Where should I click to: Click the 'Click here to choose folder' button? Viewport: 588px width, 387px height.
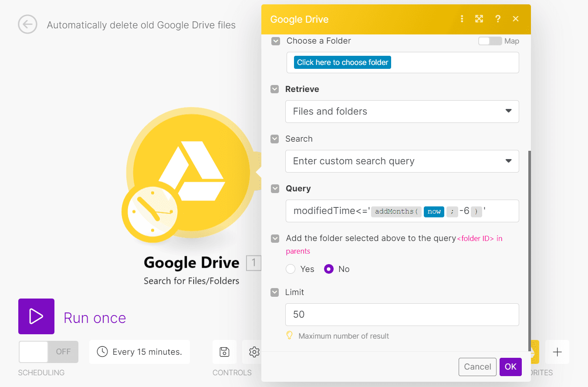point(342,62)
